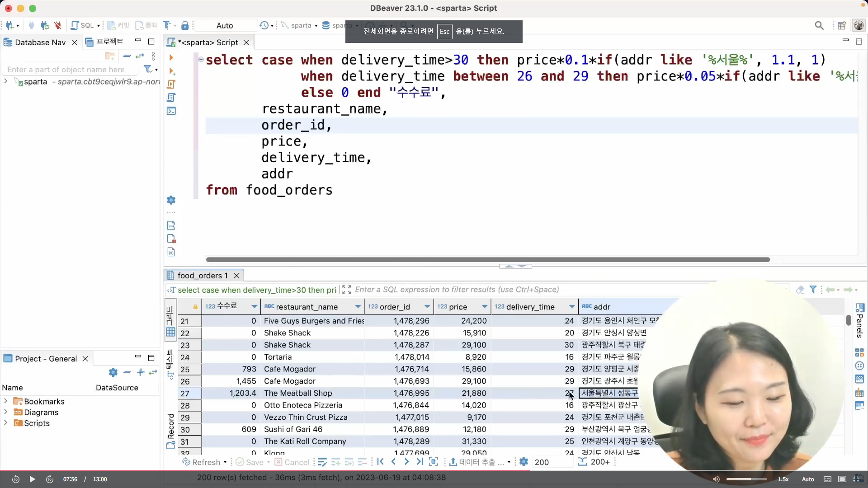868x488 pixels.
Task: Expand the sparta connection tree node
Action: 5,81
